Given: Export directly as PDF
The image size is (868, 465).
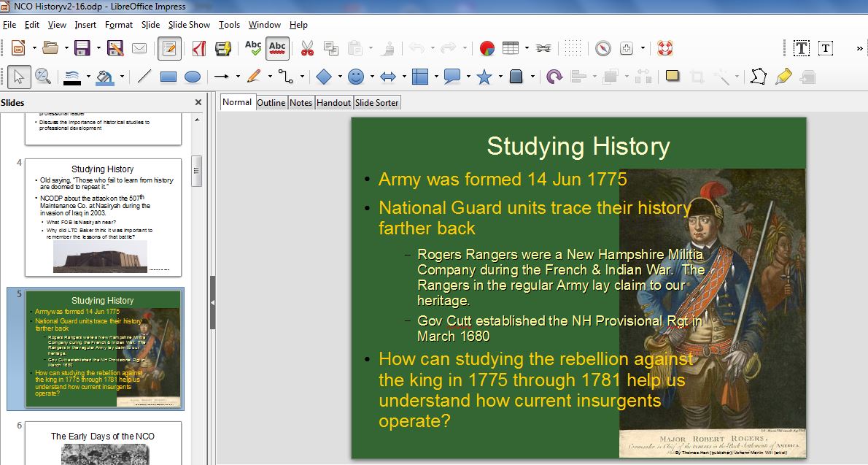Looking at the screenshot, I should pos(198,49).
